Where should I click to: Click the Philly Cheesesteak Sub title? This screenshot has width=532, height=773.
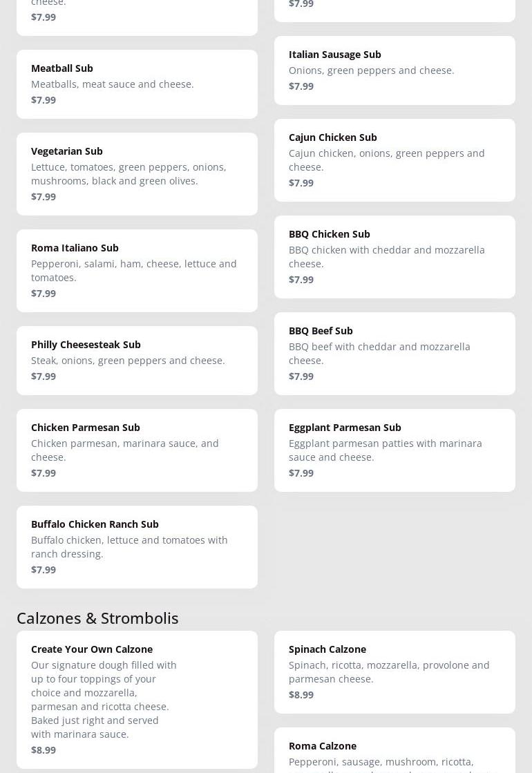[86, 344]
